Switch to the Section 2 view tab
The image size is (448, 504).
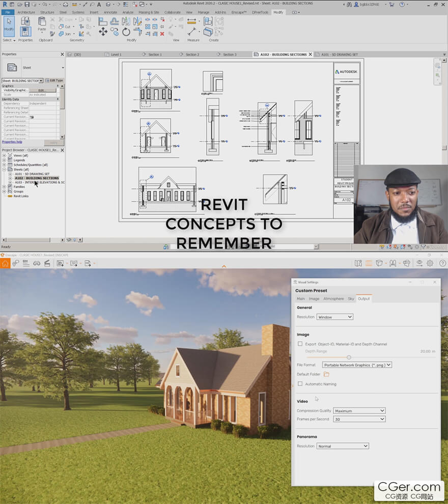click(x=192, y=54)
